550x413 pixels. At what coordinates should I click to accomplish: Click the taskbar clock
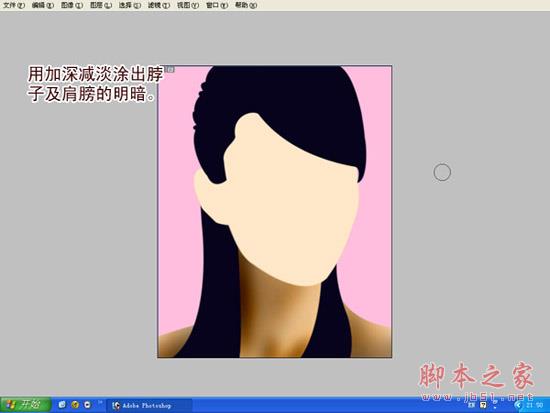[x=535, y=406]
